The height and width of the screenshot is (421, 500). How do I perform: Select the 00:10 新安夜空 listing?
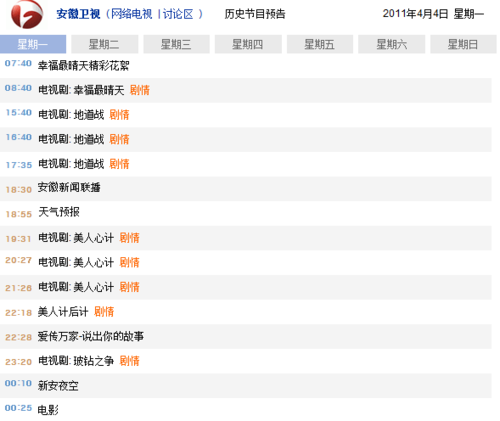point(246,386)
